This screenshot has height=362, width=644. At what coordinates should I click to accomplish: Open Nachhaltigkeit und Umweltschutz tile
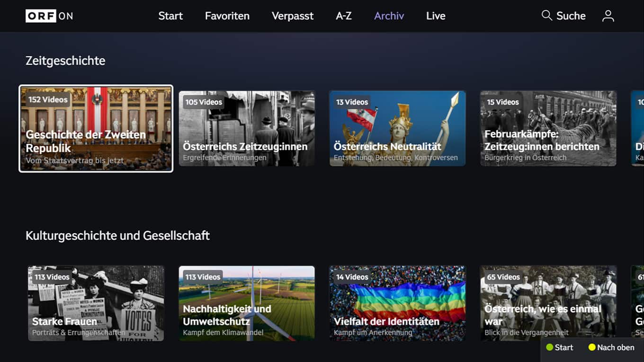247,303
